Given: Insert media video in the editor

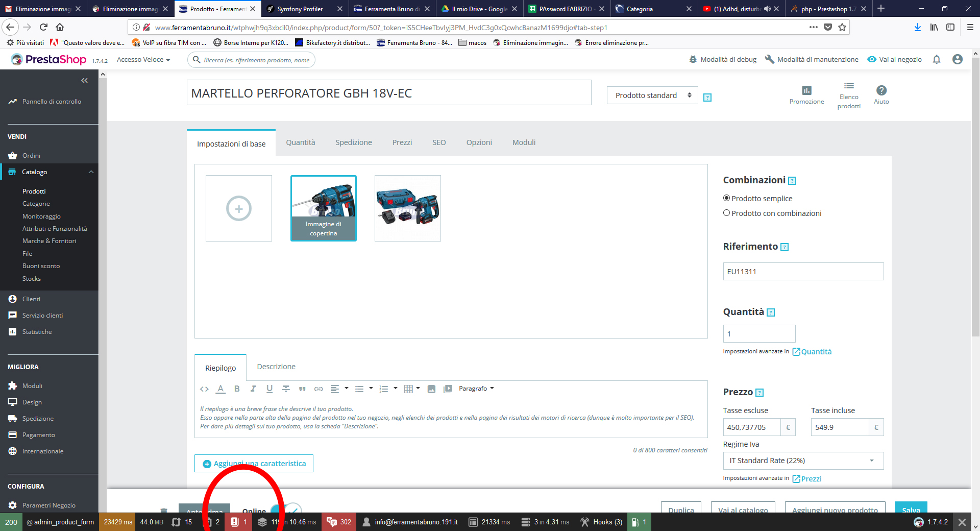Looking at the screenshot, I should 448,389.
